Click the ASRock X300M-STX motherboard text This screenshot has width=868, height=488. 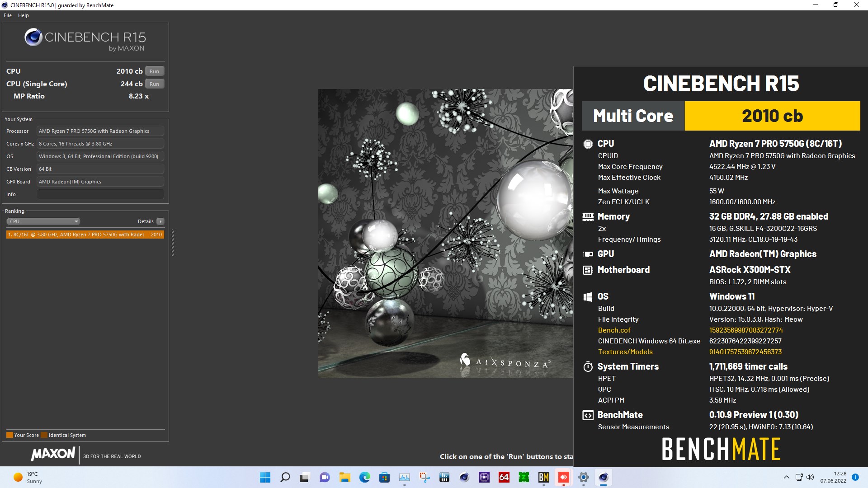(x=750, y=270)
